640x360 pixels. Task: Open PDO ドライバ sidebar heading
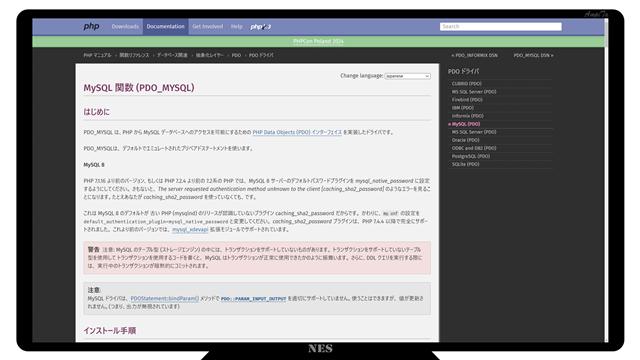(x=464, y=71)
